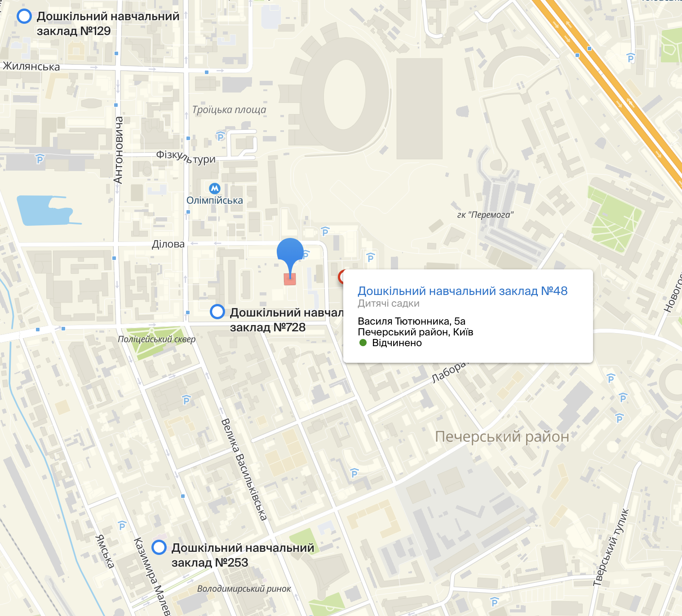
Task: Click the circle marker for Дошкільний навчальний заклад №129
Action: coord(24,16)
